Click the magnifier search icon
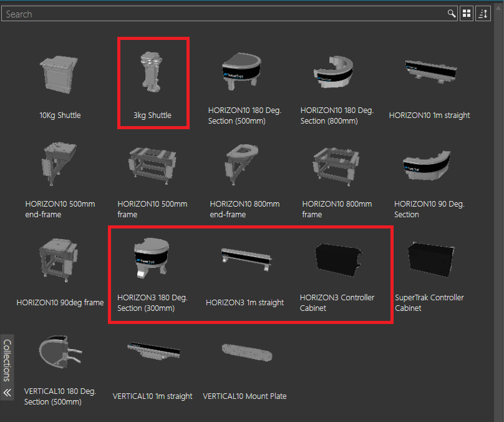The height and width of the screenshot is (422, 504). tap(452, 14)
